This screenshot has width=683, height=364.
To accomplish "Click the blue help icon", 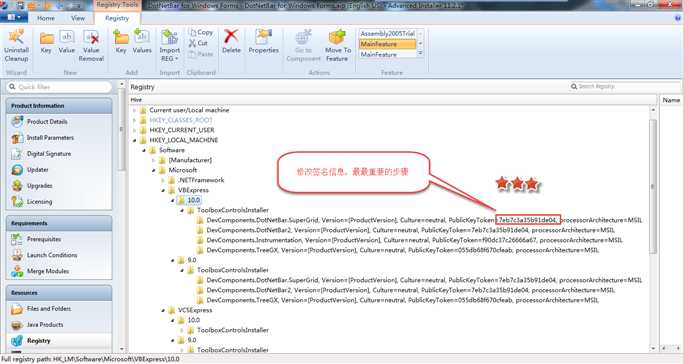I will 678,18.
